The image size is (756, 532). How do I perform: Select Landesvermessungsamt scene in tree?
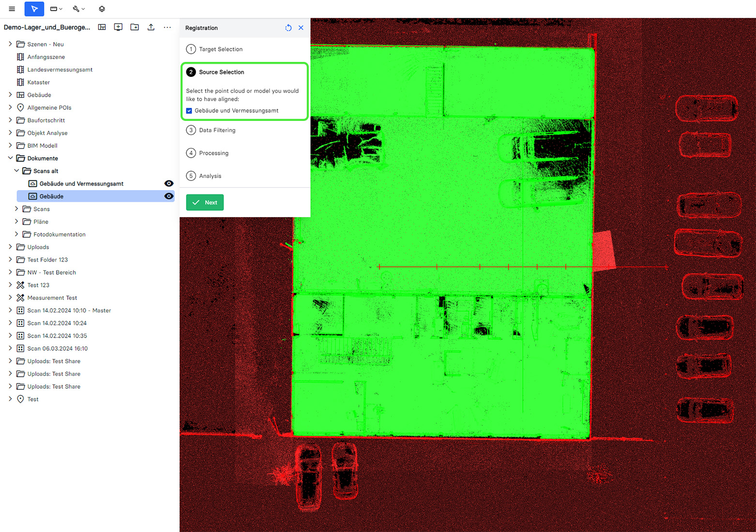tap(60, 70)
